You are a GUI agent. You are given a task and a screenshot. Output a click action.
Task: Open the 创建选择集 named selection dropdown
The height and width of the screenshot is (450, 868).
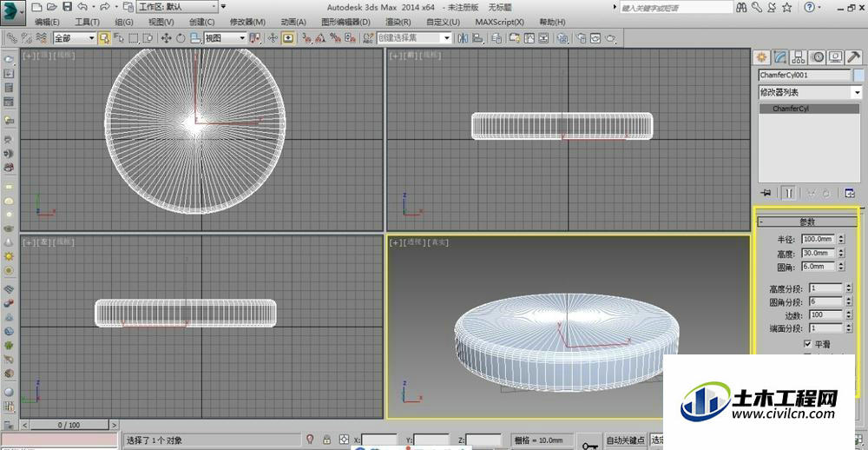[414, 38]
